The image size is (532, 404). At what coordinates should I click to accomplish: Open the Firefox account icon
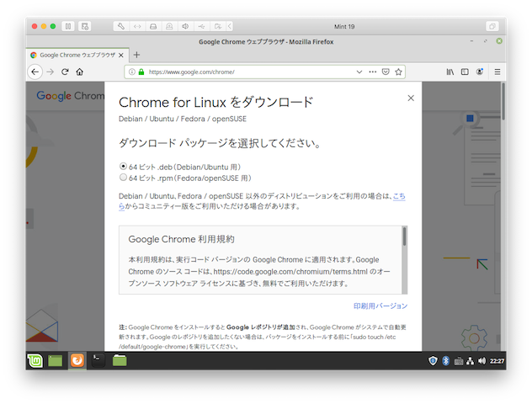click(480, 72)
